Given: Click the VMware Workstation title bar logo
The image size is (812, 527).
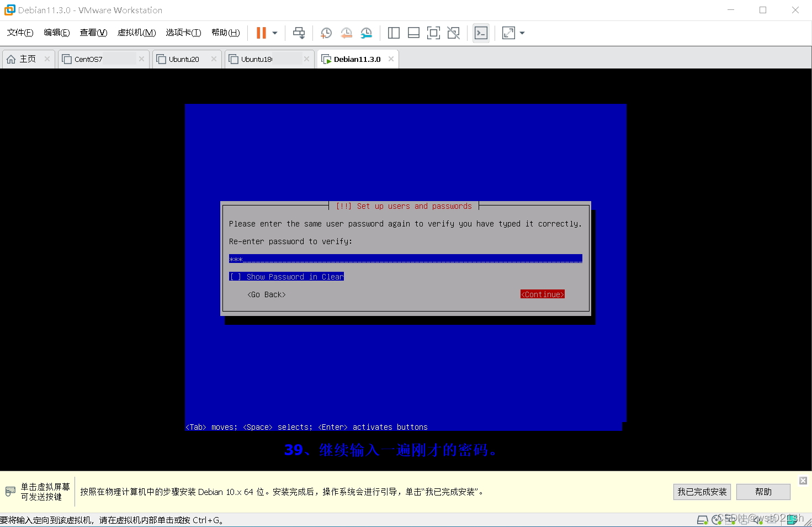Looking at the screenshot, I should coord(10,10).
